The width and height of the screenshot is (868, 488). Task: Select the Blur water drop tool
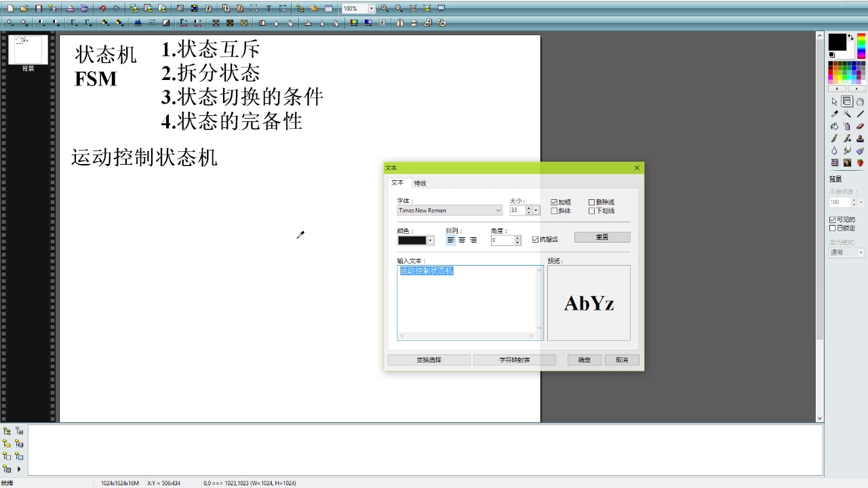click(835, 150)
